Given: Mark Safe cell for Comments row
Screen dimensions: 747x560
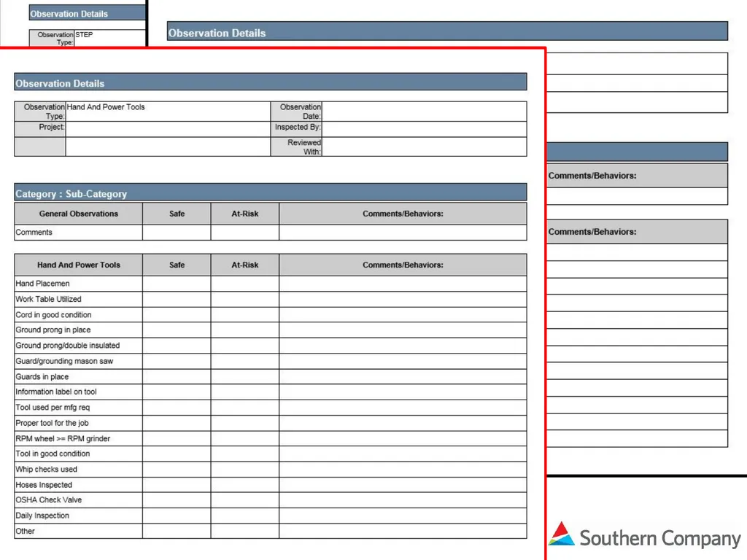Looking at the screenshot, I should coord(177,233).
